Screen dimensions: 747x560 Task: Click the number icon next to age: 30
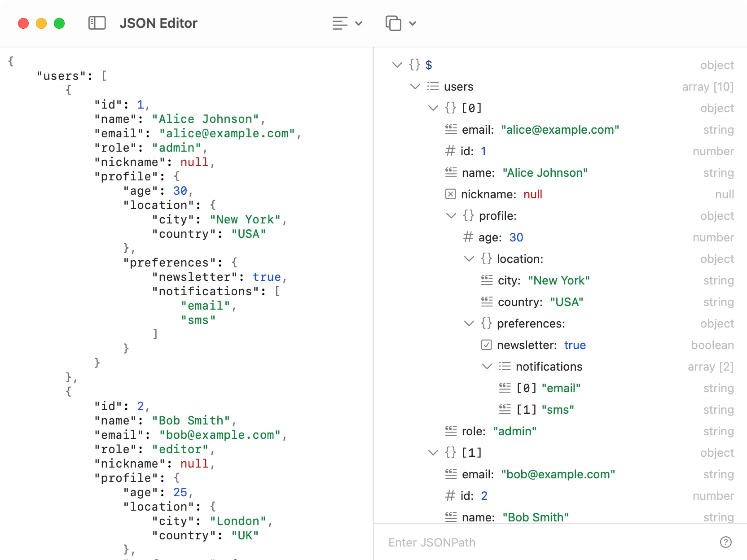coord(468,237)
